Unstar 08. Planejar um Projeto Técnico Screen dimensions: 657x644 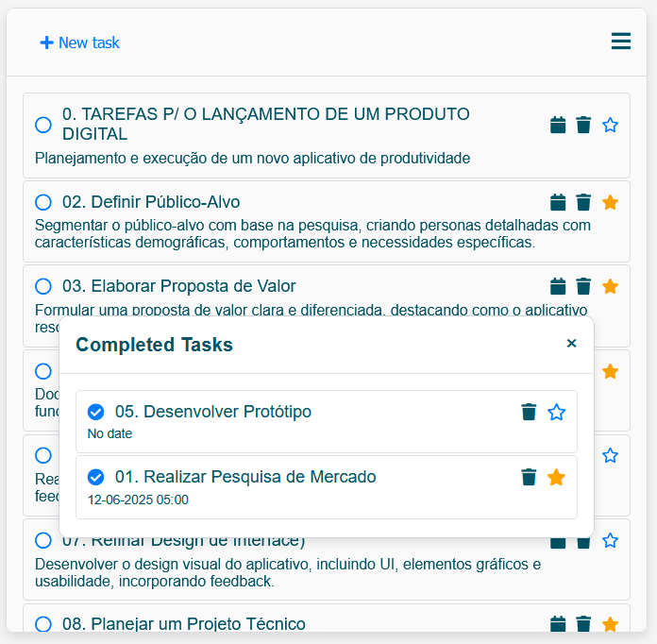point(610,624)
